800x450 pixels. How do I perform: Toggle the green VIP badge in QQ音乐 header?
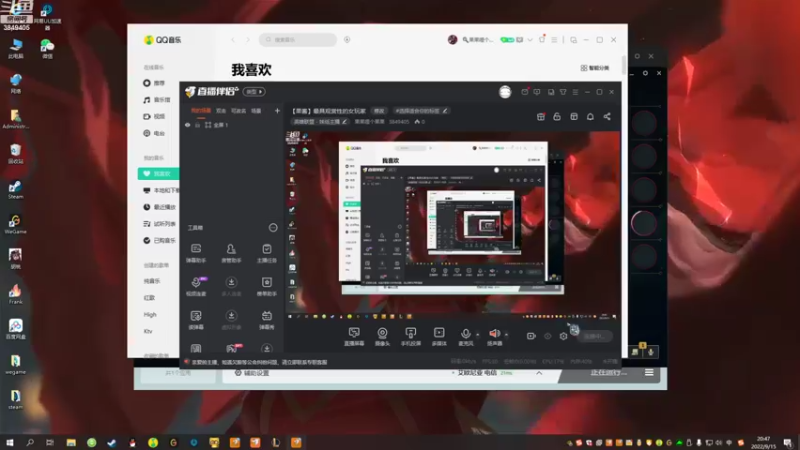click(507, 40)
